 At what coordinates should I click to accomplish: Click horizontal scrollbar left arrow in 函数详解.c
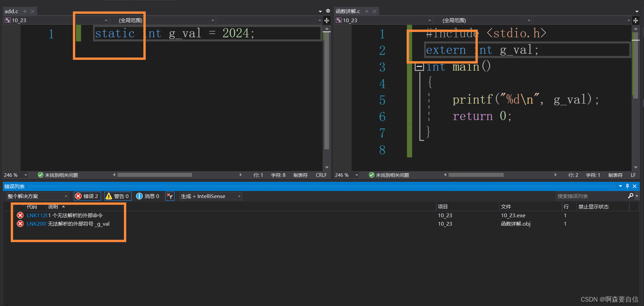[x=445, y=175]
